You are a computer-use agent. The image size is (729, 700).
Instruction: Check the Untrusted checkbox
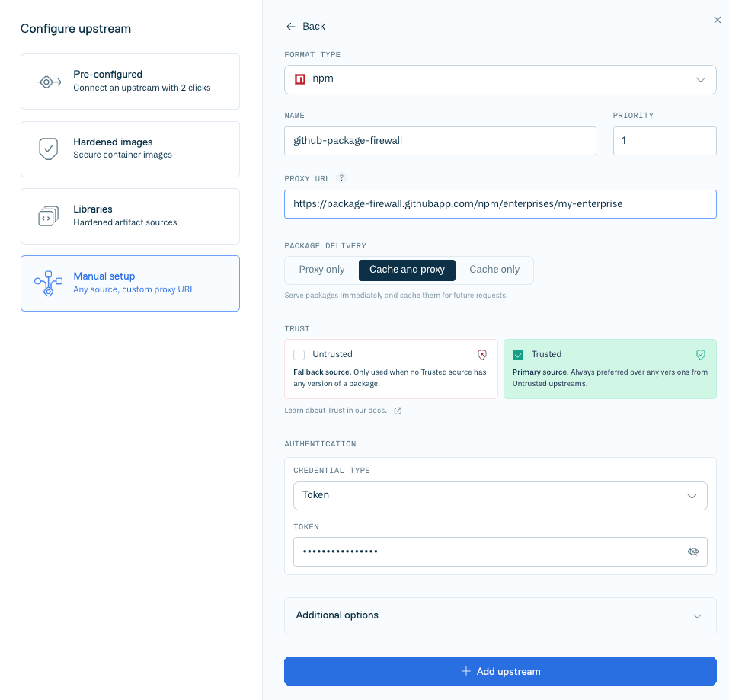click(299, 355)
